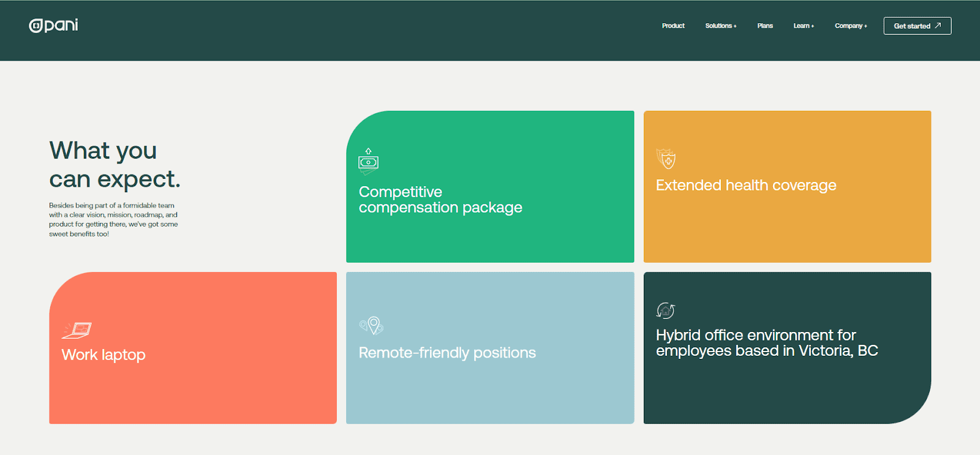980x455 pixels.
Task: Click the map pin icon on the blue card
Action: (x=372, y=325)
